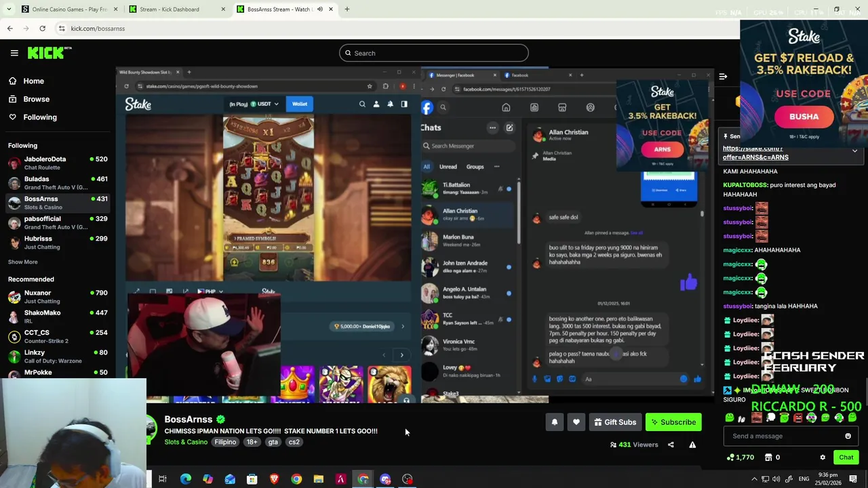This screenshot has height=488, width=868.
Task: Open the emoji picker in chat box
Action: (848, 436)
